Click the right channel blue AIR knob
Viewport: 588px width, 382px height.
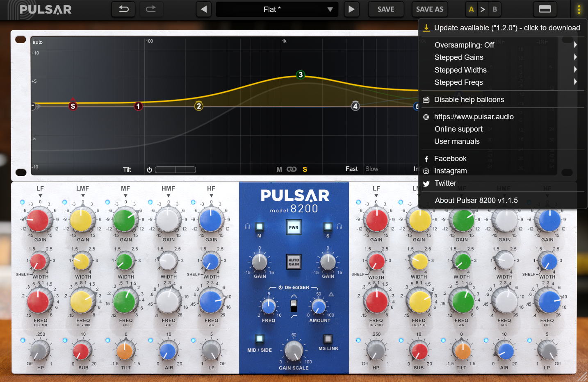pyautogui.click(x=505, y=351)
